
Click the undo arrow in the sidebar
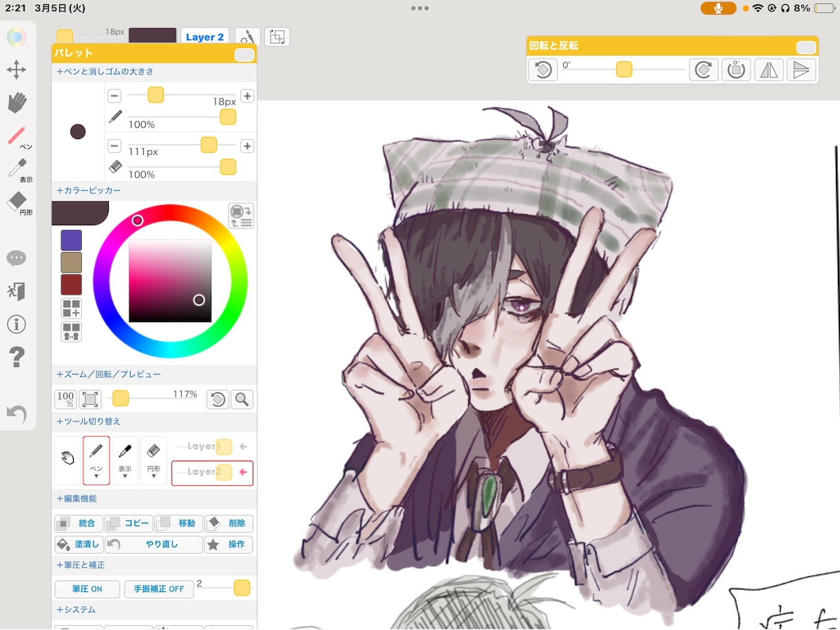[17, 413]
